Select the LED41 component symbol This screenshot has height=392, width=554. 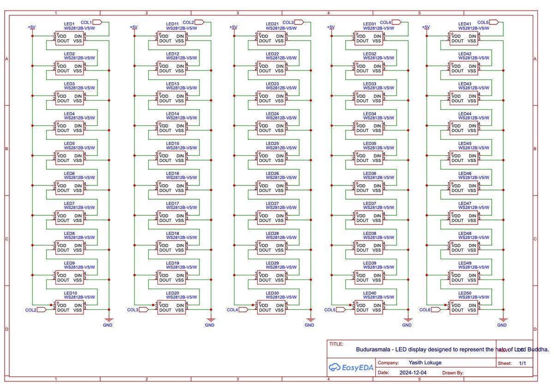pyautogui.click(x=464, y=38)
